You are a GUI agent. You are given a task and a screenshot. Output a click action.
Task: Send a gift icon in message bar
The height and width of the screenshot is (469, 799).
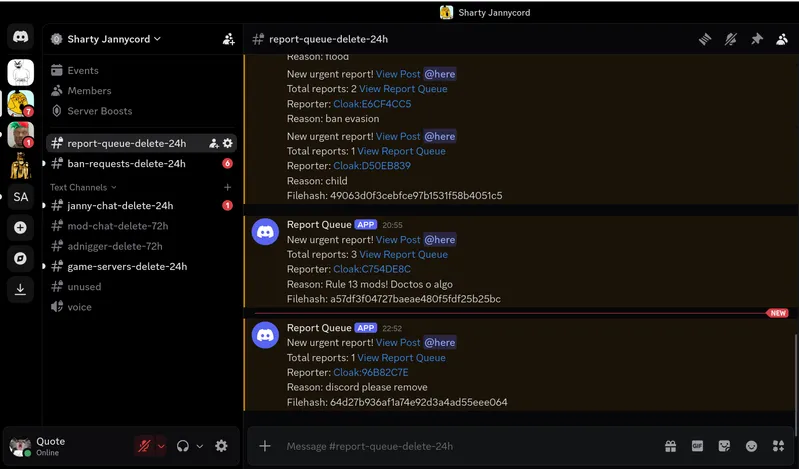671,446
